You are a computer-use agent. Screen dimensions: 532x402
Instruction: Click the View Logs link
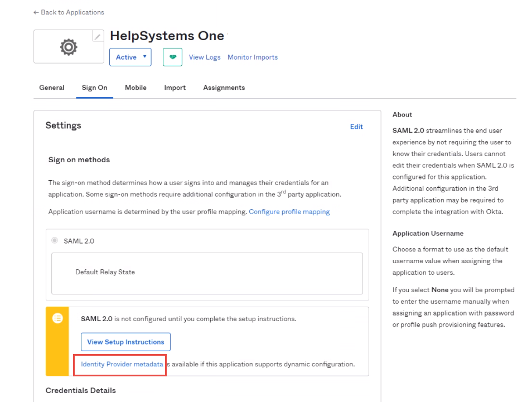pos(205,57)
